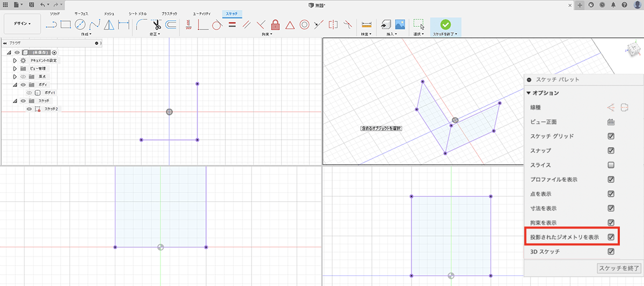Collapse the オプション section in palette
The image size is (644, 286).
coord(529,93)
